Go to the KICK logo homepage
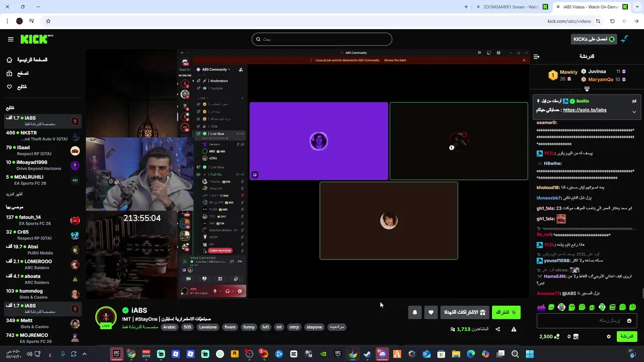The width and height of the screenshot is (644, 362). [37, 39]
